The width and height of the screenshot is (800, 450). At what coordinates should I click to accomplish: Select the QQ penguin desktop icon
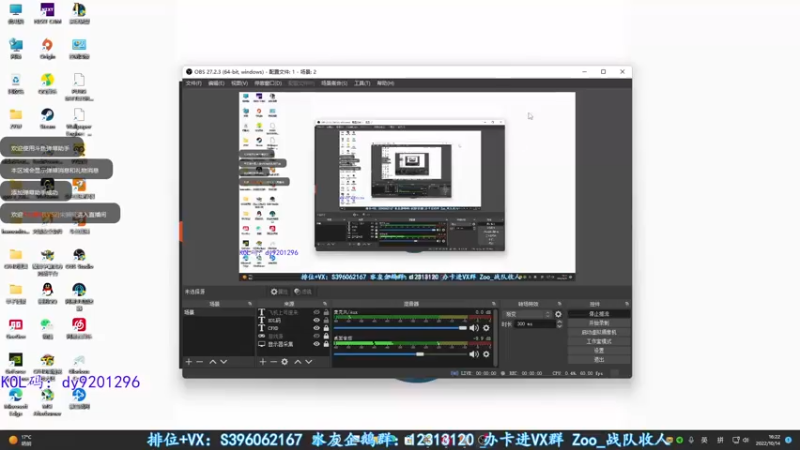point(47,293)
